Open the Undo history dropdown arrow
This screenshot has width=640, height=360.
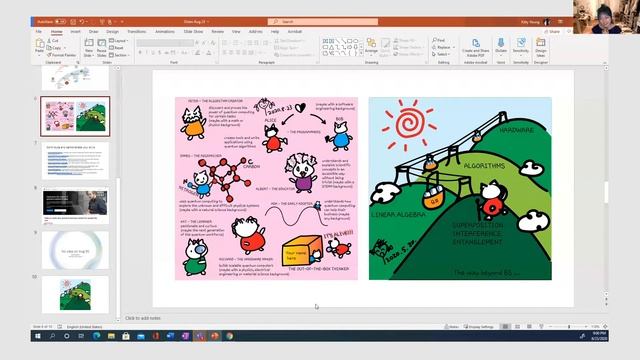click(x=87, y=22)
